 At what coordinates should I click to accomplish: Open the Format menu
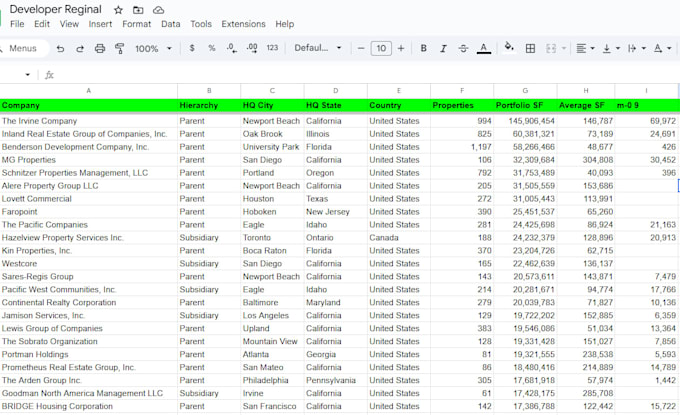pyautogui.click(x=136, y=24)
